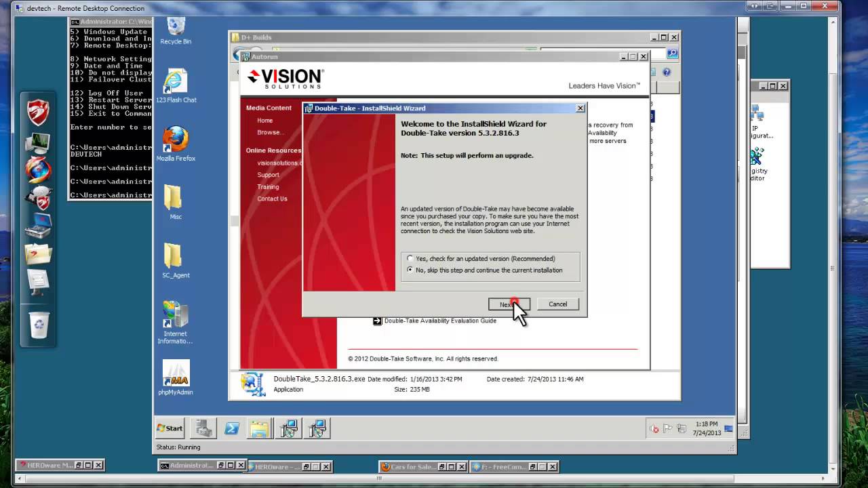This screenshot has height=488, width=868.
Task: Open the red folder dock icon
Action: coord(38,253)
